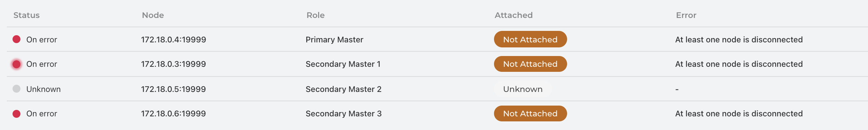Click the red status dot for Primary Master
The height and width of the screenshot is (130, 868).
coord(16,39)
